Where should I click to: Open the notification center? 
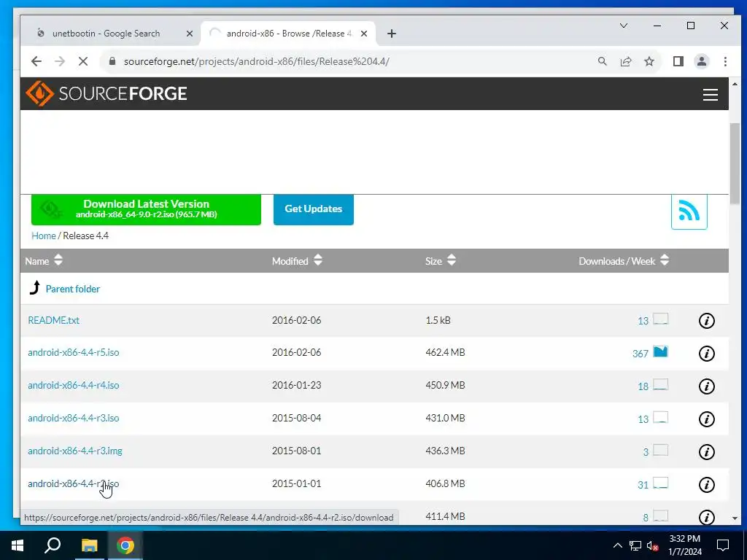tap(723, 545)
